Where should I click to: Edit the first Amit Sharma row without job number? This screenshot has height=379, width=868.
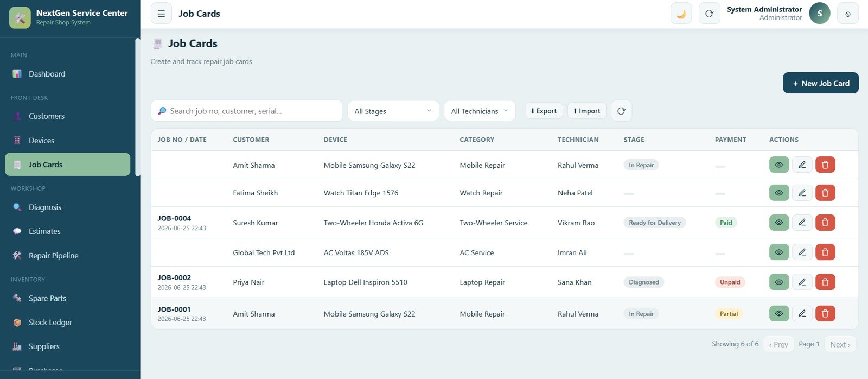pos(802,165)
